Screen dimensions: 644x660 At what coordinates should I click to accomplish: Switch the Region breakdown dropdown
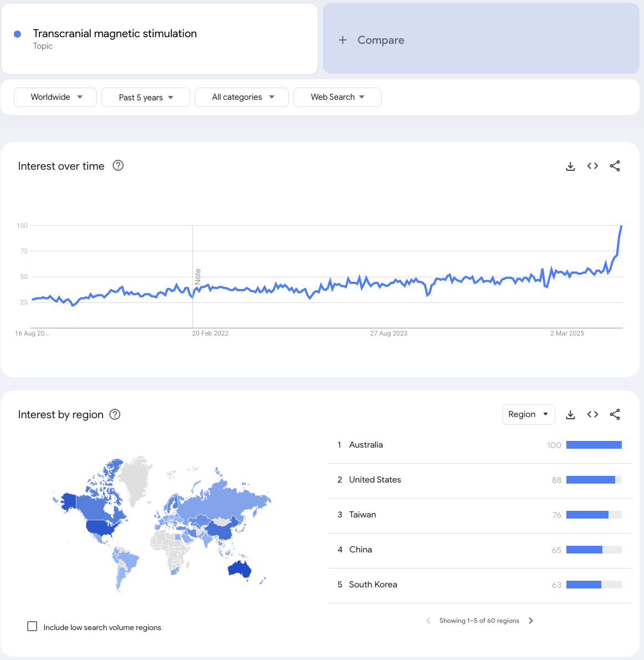pos(528,414)
